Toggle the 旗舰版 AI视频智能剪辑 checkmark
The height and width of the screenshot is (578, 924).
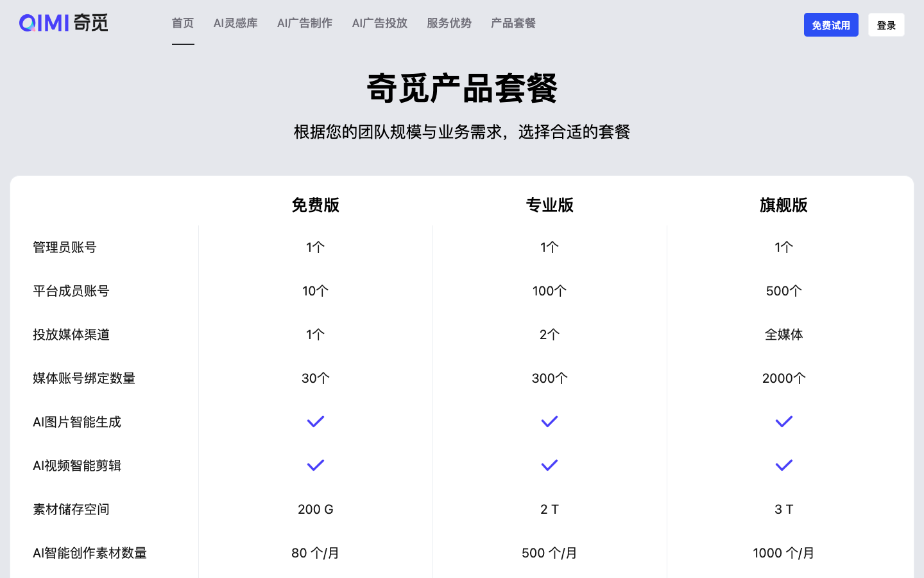click(x=783, y=465)
